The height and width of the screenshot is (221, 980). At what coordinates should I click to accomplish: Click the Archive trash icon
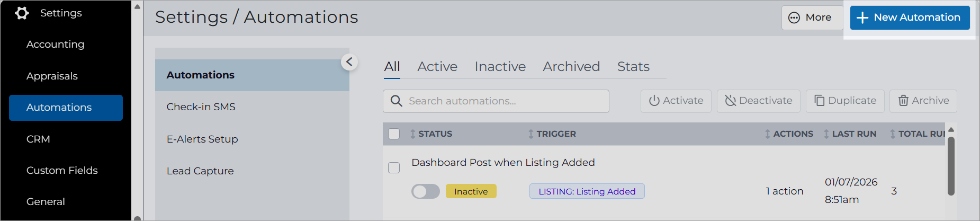[x=903, y=101]
